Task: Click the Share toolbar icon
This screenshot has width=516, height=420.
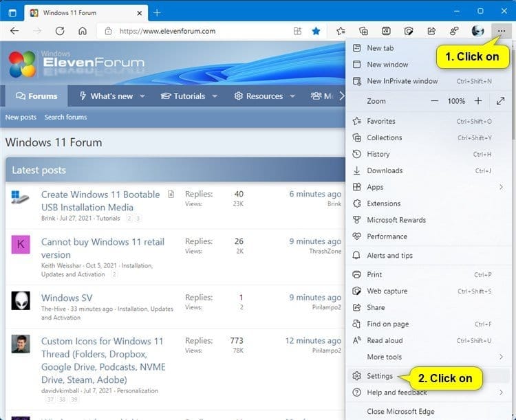Action: tap(431, 31)
